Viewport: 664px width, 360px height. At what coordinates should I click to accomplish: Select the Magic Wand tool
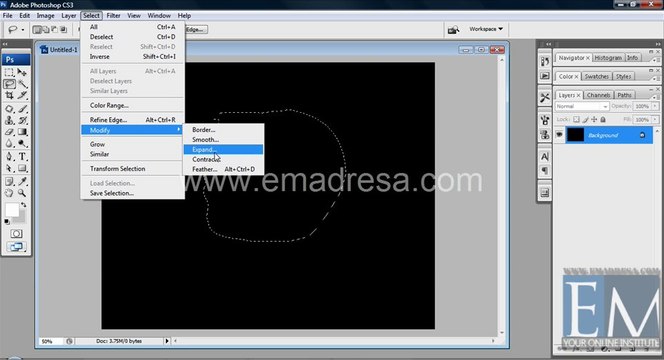(22, 84)
